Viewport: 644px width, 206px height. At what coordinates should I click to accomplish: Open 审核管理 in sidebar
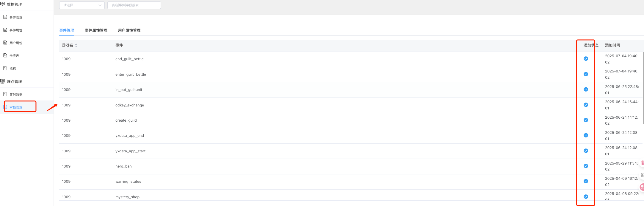(16, 107)
